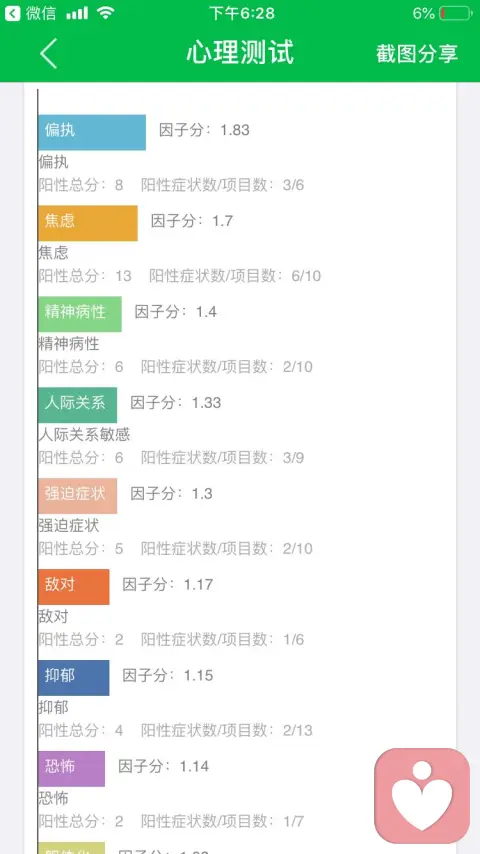Screen dimensions: 480x854
Task: Select the dark blue 抑郁 bar
Action: [x=74, y=678]
